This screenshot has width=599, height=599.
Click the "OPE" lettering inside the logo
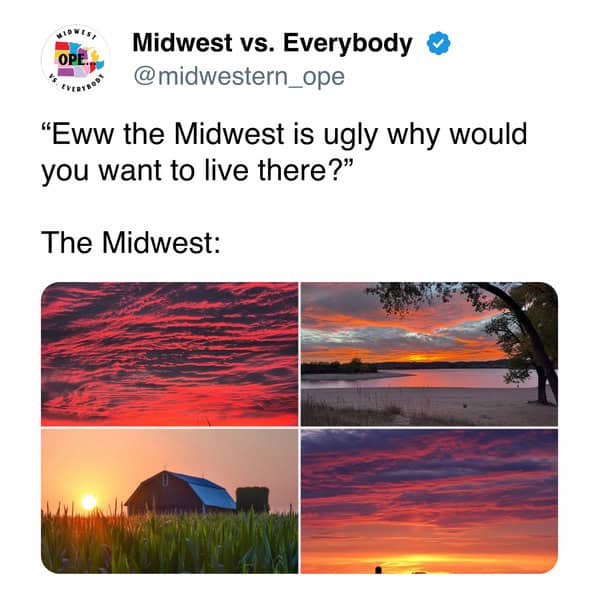pyautogui.click(x=71, y=60)
